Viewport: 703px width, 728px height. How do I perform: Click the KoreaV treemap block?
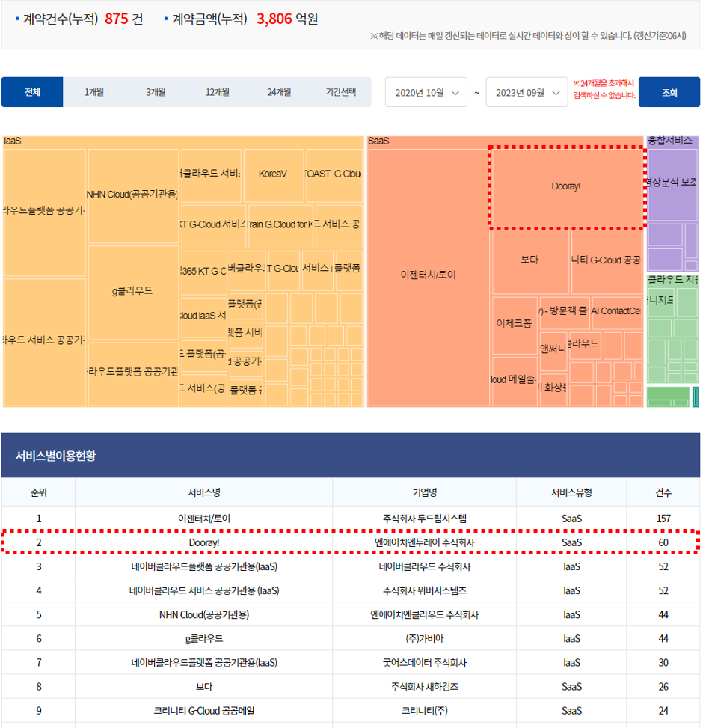tap(274, 175)
